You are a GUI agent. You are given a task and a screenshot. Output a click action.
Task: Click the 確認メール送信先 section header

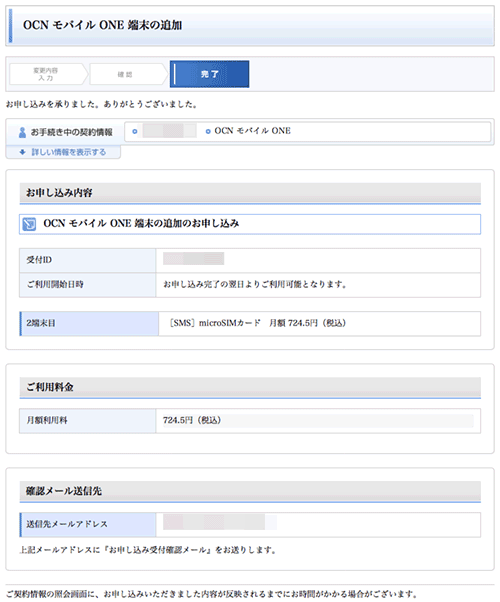click(x=250, y=491)
